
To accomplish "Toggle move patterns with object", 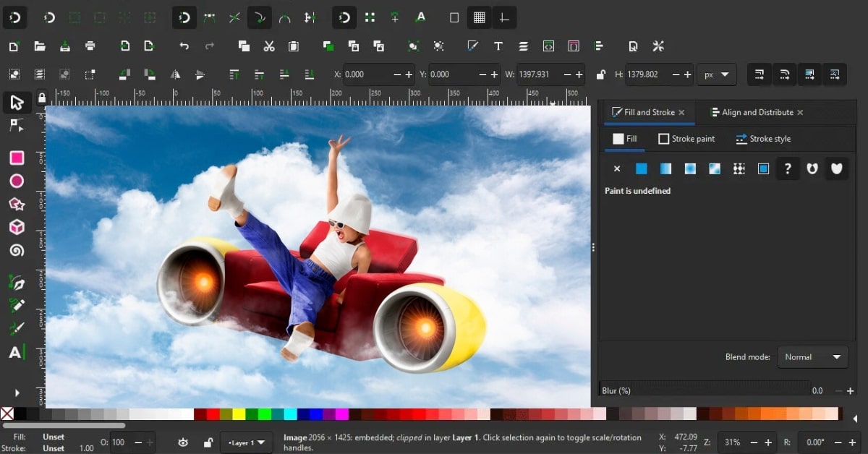I will pos(835,74).
